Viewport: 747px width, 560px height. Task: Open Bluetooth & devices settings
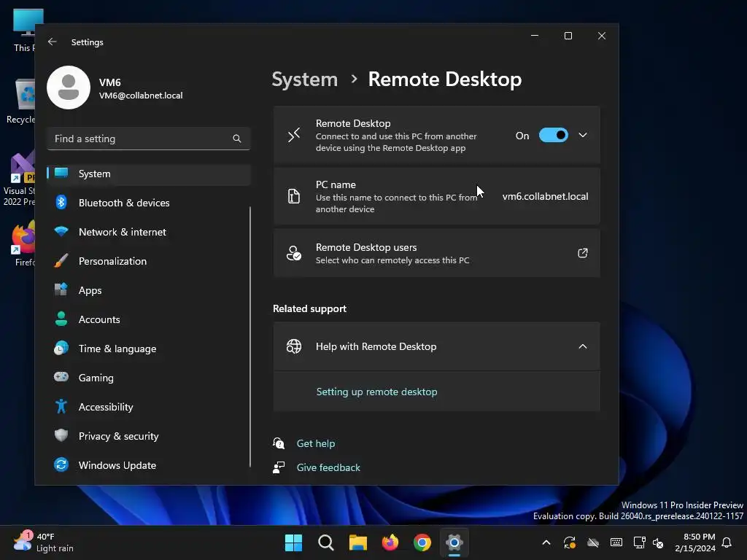149,203
